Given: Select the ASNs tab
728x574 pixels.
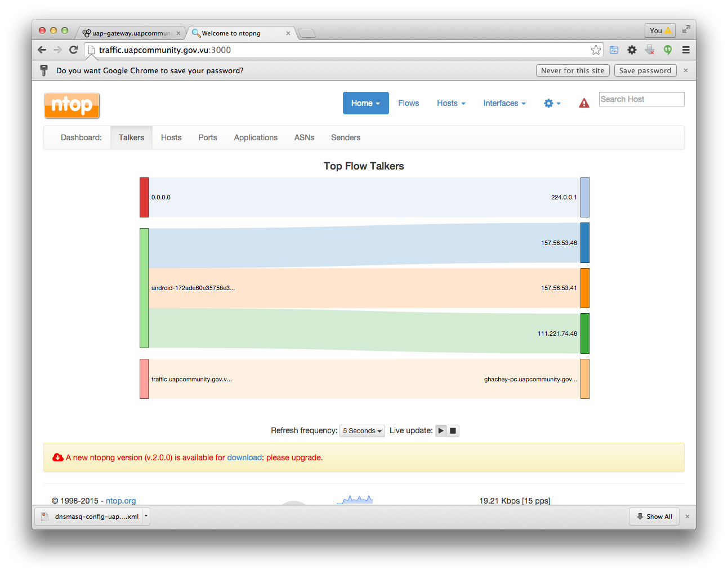Looking at the screenshot, I should 304,137.
